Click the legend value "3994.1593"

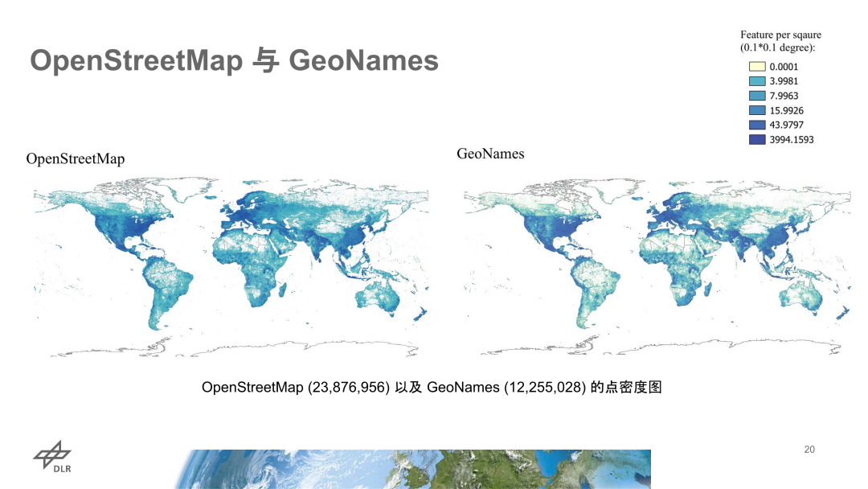pos(792,140)
